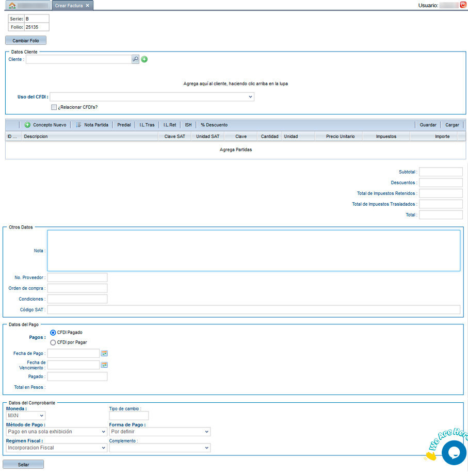Click into the Nota text area
The image size is (468, 476).
(253, 251)
